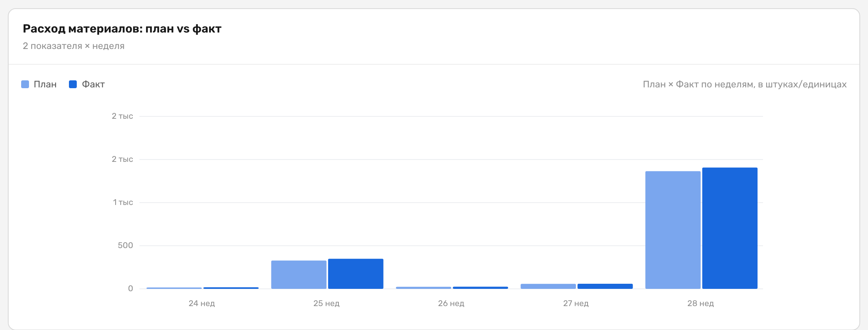
Task: Click the 26 нед axis label
Action: coord(451,303)
